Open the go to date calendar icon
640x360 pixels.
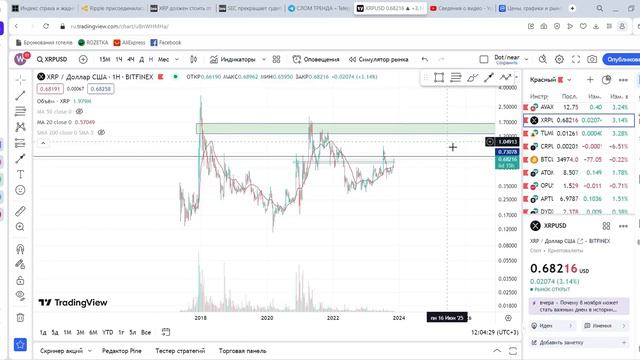[x=165, y=332]
